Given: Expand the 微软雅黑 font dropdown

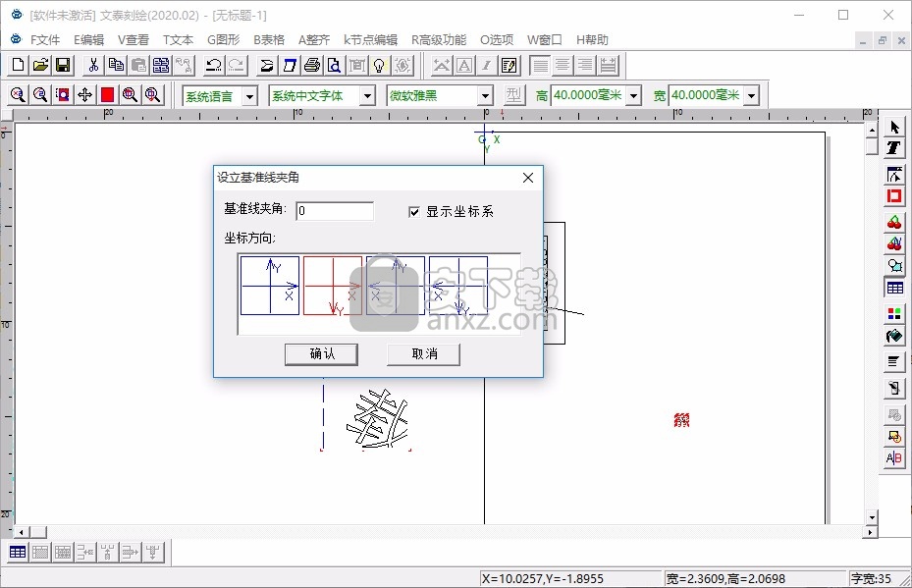Looking at the screenshot, I should (x=486, y=95).
